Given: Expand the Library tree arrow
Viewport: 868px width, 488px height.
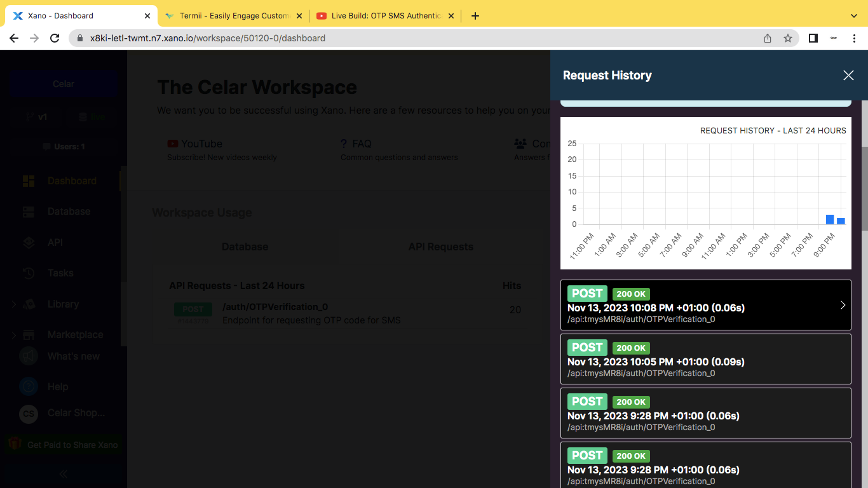Looking at the screenshot, I should [x=13, y=304].
